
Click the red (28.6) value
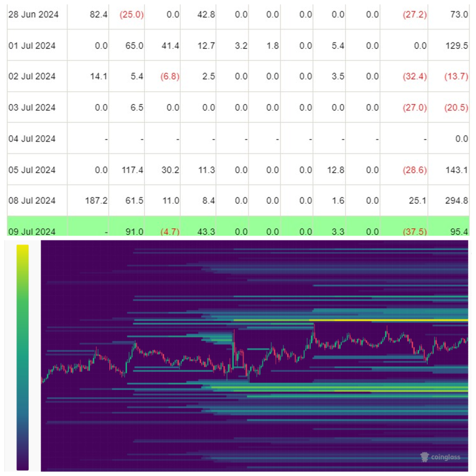click(x=415, y=170)
